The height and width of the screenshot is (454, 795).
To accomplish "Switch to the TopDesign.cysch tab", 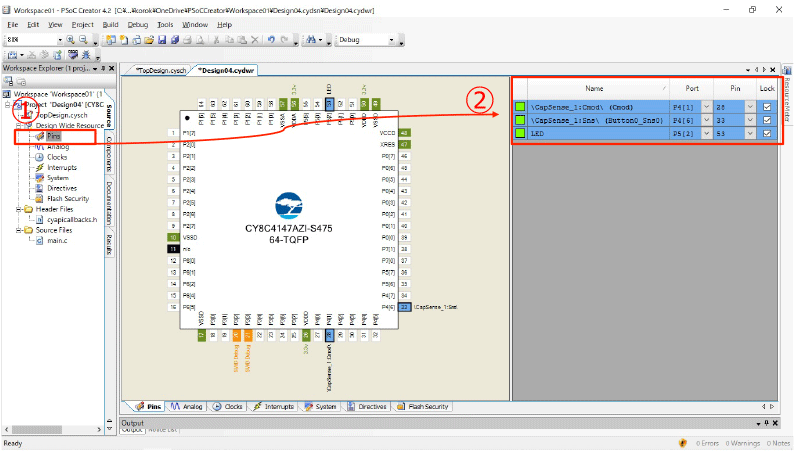I will pos(160,71).
